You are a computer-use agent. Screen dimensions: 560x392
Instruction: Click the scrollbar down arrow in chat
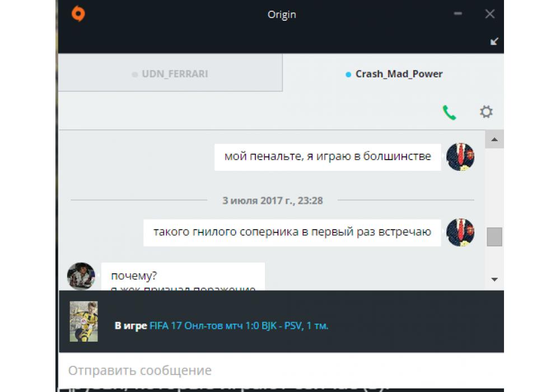494,279
